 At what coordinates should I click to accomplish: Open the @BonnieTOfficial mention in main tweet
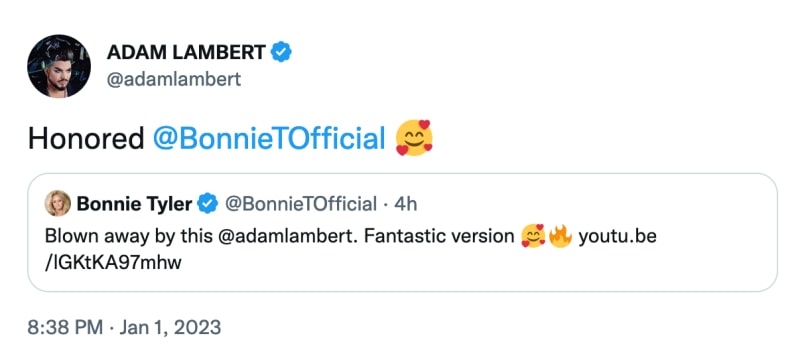[269, 138]
